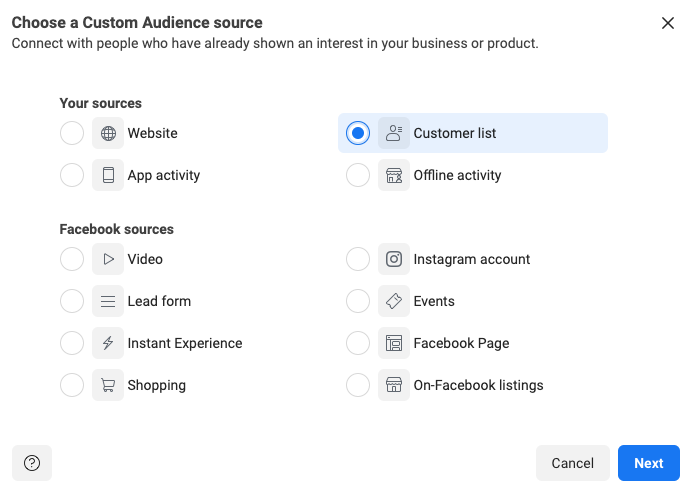The height and width of the screenshot is (487, 693).
Task: Click the Video play icon
Action: click(x=108, y=259)
